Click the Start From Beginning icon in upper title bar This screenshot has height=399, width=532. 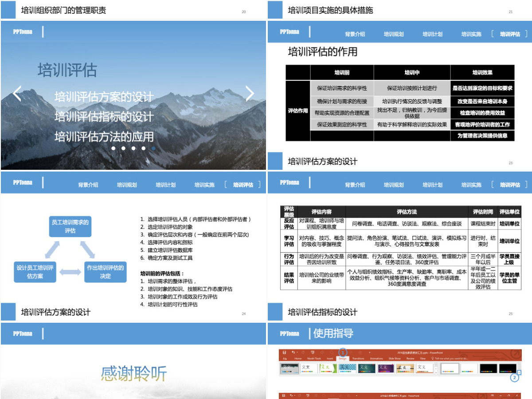click(x=313, y=352)
